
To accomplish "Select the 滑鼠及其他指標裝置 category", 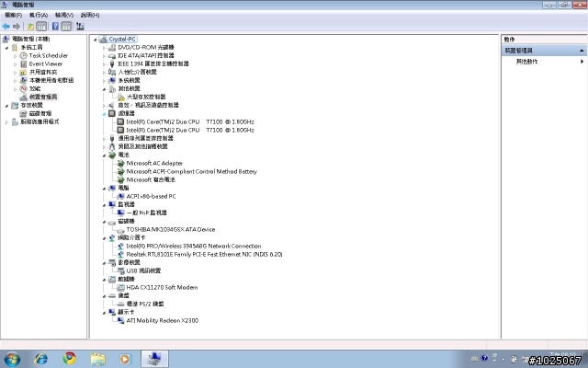I will pos(143,146).
